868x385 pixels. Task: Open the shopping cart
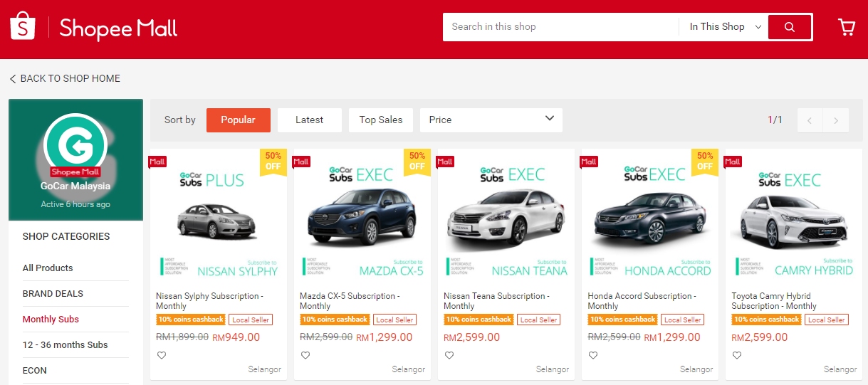pos(847,27)
